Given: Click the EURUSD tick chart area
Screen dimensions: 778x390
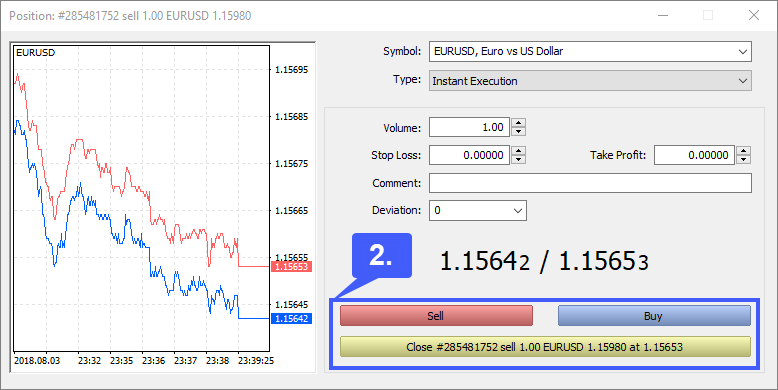Looking at the screenshot, I should [141, 198].
